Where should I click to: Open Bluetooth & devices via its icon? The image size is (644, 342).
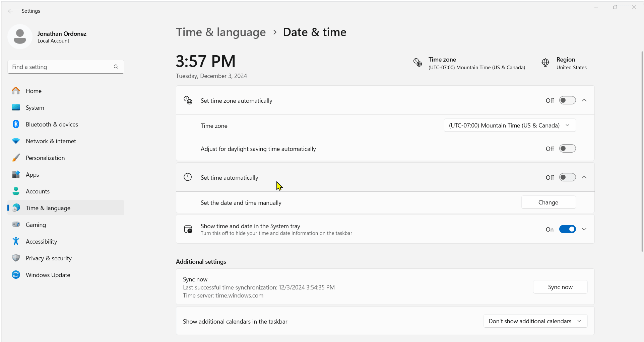click(x=16, y=124)
